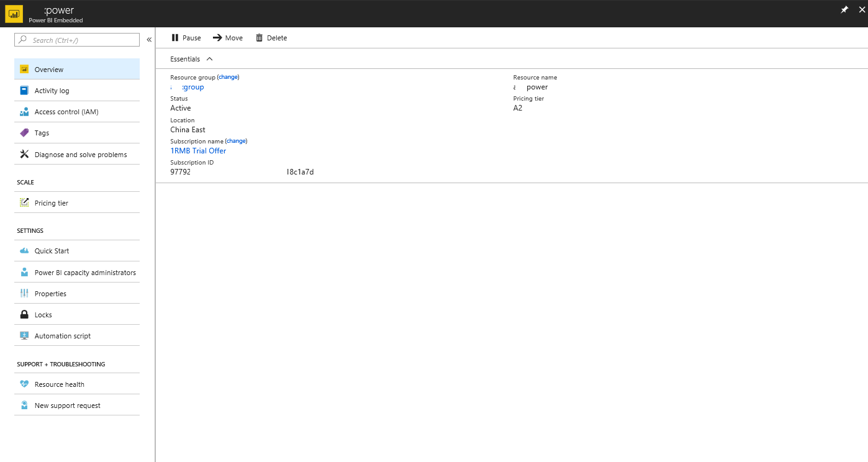Viewport: 868px width, 462px height.
Task: Collapse the Essentials section
Action: (x=209, y=59)
